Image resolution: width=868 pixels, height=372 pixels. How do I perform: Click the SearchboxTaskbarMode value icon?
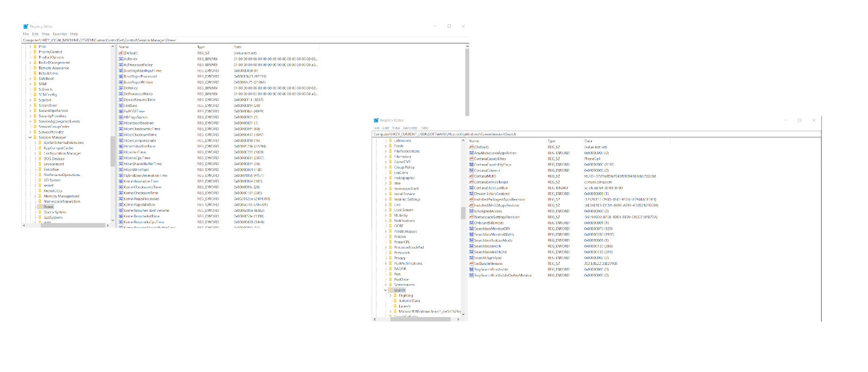[x=471, y=240]
